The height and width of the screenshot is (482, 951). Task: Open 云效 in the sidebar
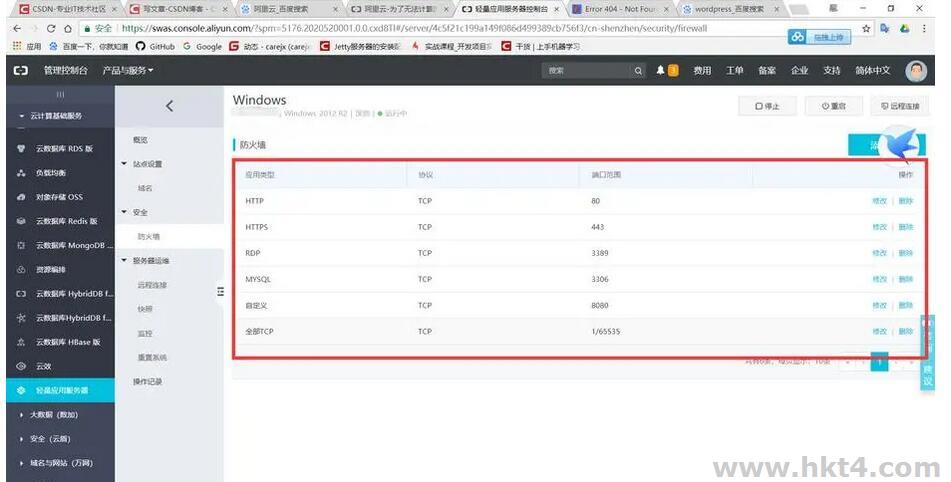(x=43, y=366)
